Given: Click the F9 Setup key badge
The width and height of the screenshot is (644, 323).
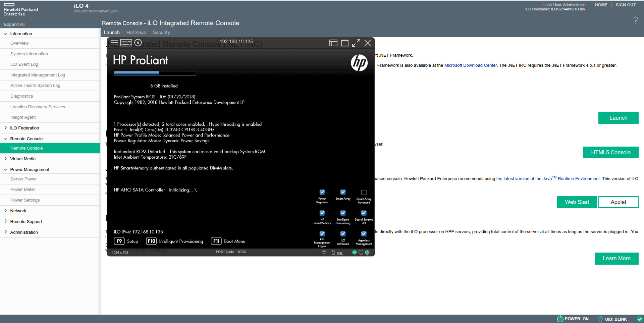Looking at the screenshot, I should click(x=119, y=241).
